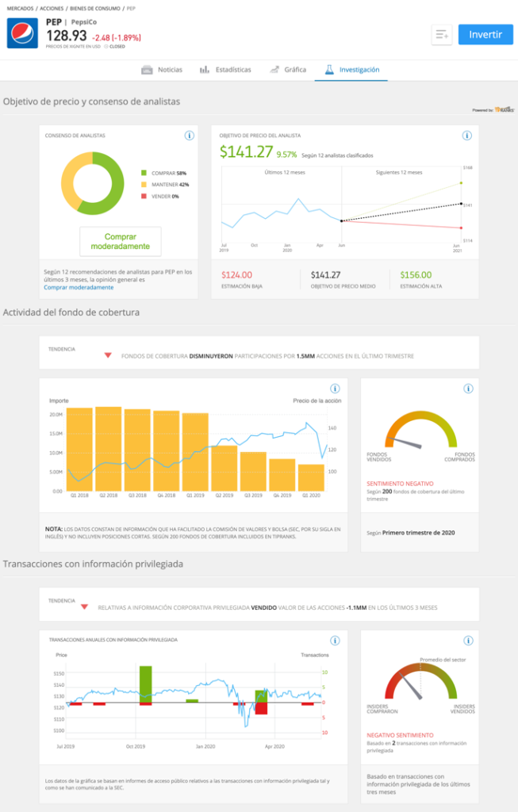
Task: Click info icon on hedge fund bar chart
Action: click(x=335, y=389)
